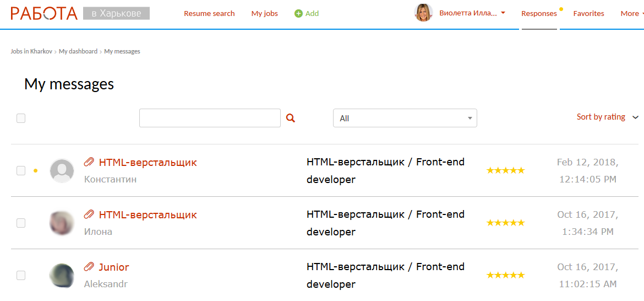Click the magnifier search icon
Viewport: 644px width, 301px height.
pos(291,118)
